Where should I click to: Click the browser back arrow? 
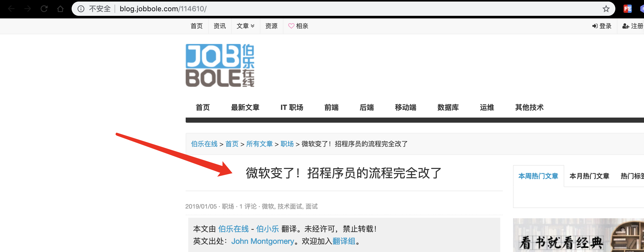tap(11, 9)
